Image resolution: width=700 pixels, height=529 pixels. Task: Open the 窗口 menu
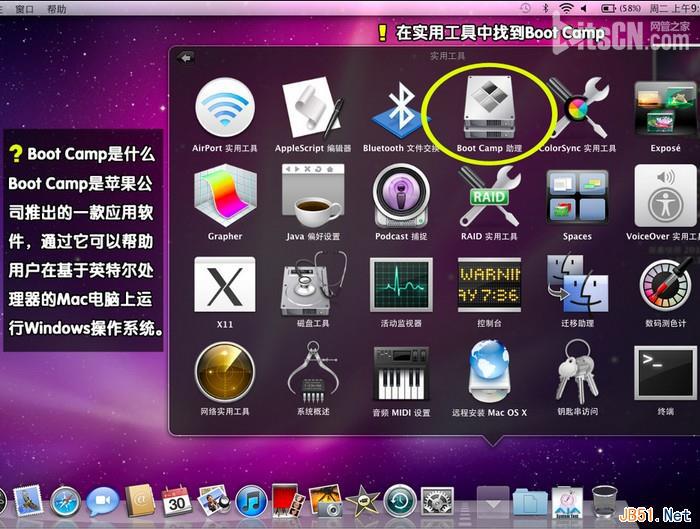[x=24, y=8]
